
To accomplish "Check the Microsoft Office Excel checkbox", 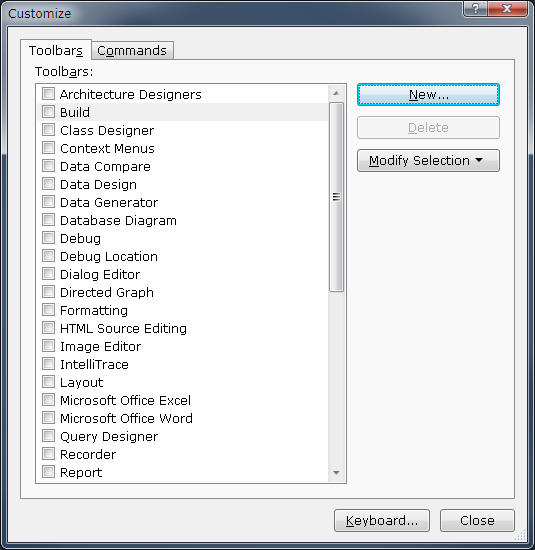I will tap(48, 400).
